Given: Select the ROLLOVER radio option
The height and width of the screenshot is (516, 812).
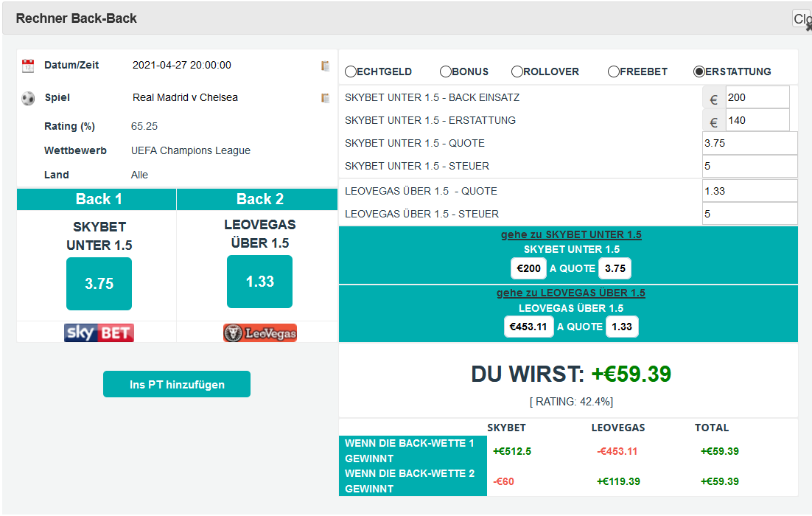Looking at the screenshot, I should [517, 72].
